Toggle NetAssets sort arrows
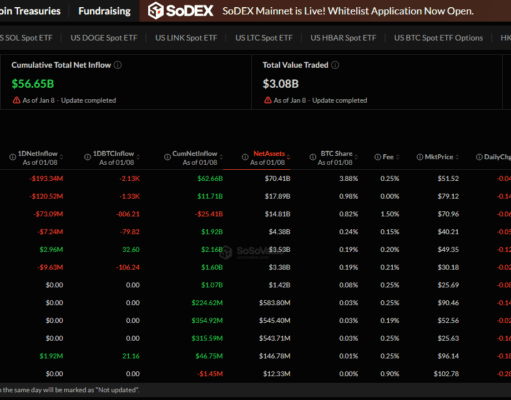 (288, 157)
